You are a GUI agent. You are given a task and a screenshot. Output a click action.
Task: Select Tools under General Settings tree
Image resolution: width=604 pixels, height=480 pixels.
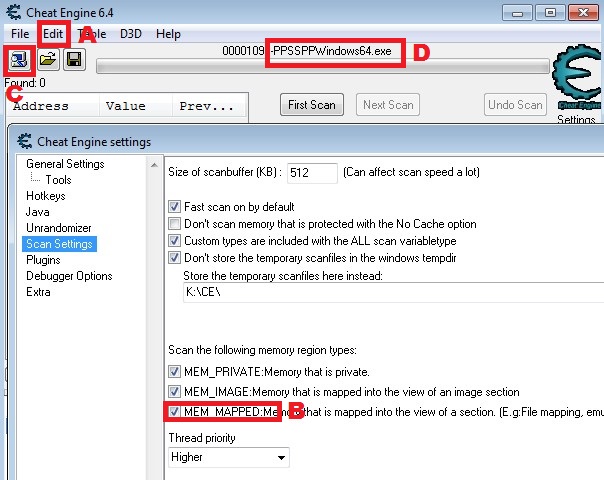point(58,180)
